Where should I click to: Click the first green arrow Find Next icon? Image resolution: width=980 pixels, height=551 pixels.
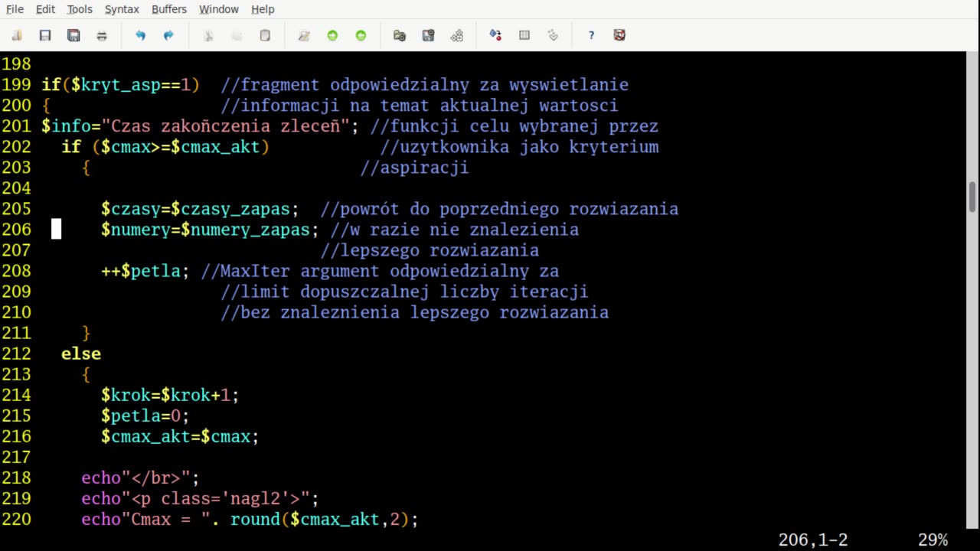point(332,35)
